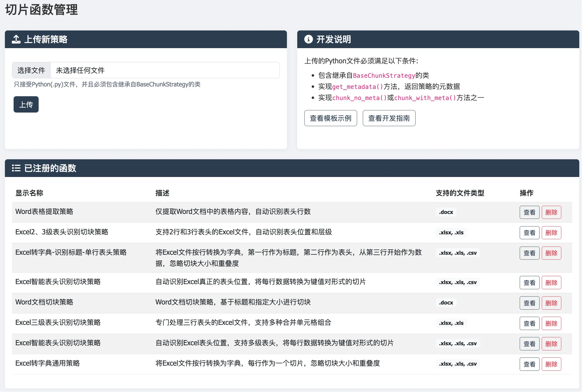Viewport: 582px width, 392px height.
Task: Click the BaseChunkStrategy code text in 开发说明
Action: coord(384,76)
